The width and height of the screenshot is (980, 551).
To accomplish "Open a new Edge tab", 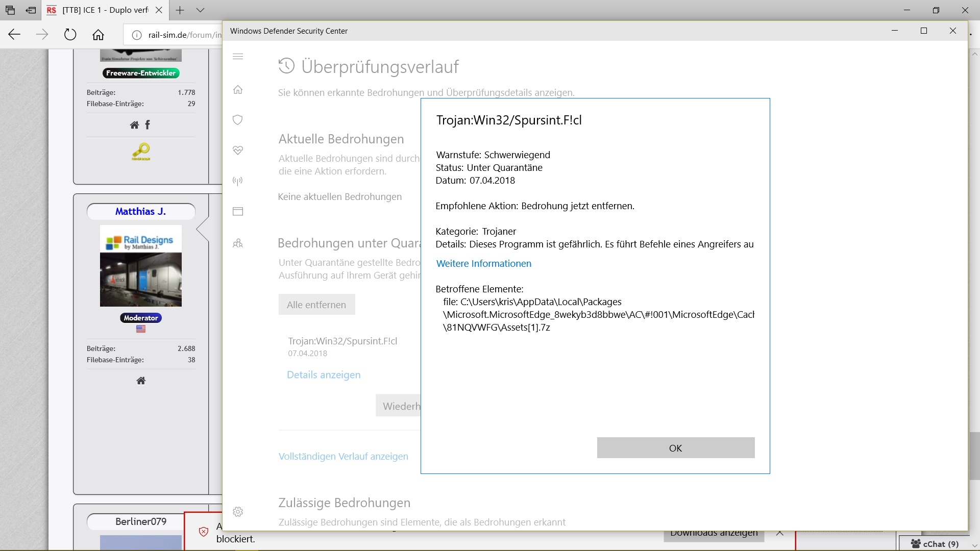I will (180, 10).
